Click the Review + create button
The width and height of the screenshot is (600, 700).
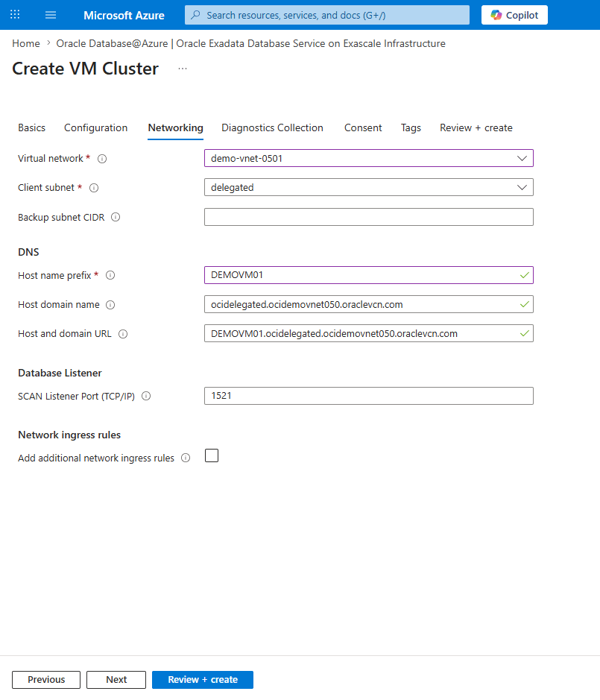[x=202, y=679]
